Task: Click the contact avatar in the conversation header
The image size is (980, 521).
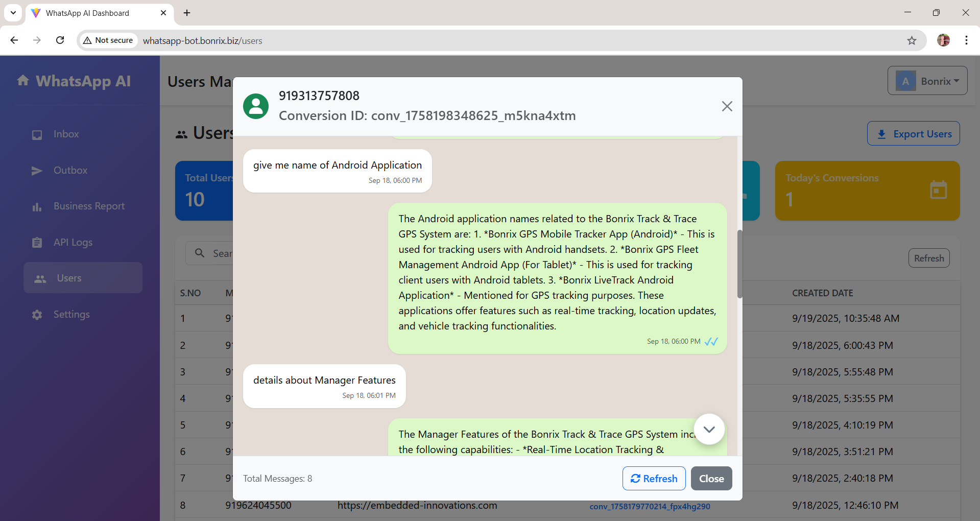Action: [256, 106]
